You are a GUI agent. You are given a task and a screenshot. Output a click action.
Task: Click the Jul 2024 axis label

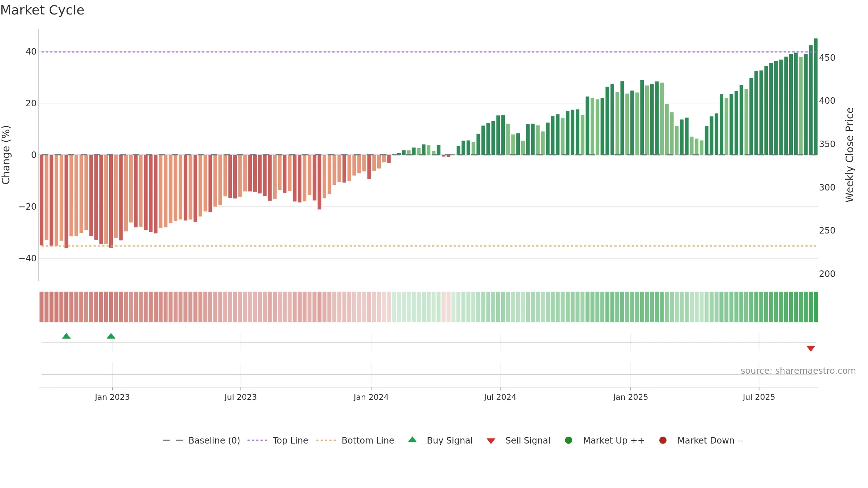(x=500, y=397)
